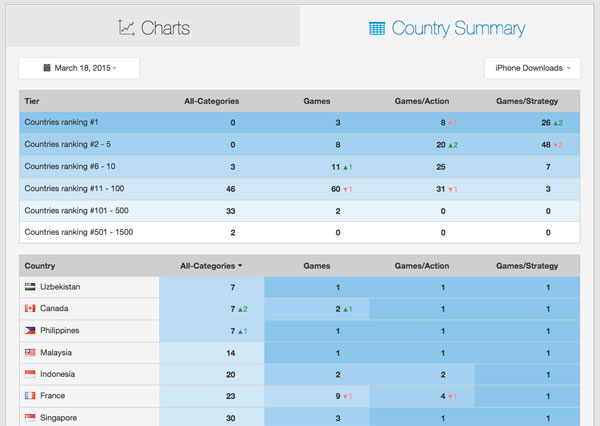Open the Country Summary tab
The image size is (600, 426).
coord(447,26)
